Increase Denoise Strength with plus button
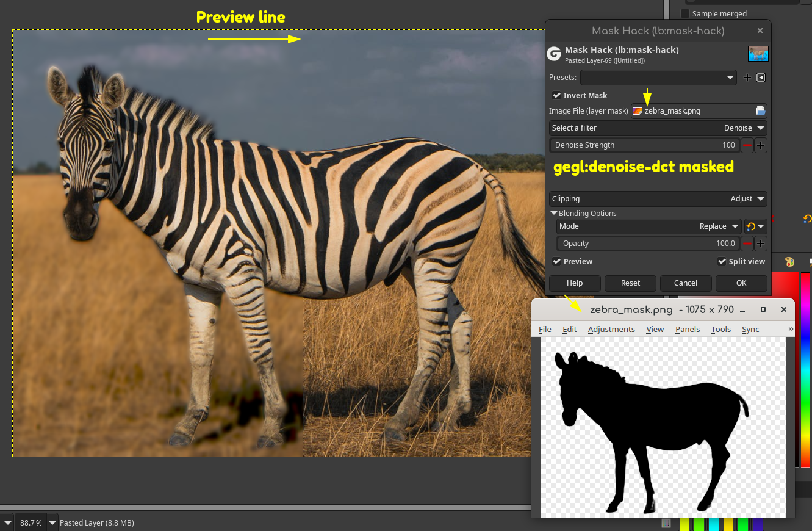812x531 pixels. click(x=761, y=145)
